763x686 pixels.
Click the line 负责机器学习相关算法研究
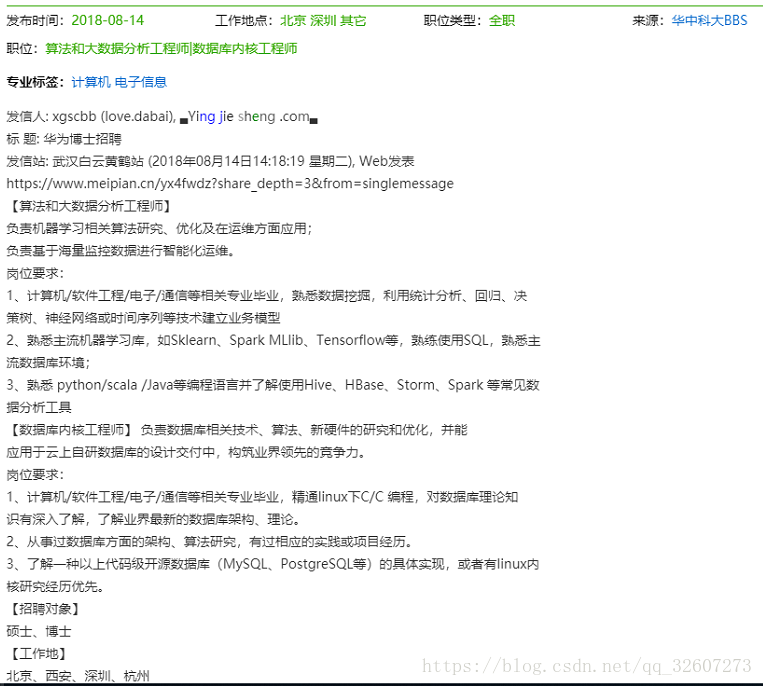pos(159,229)
